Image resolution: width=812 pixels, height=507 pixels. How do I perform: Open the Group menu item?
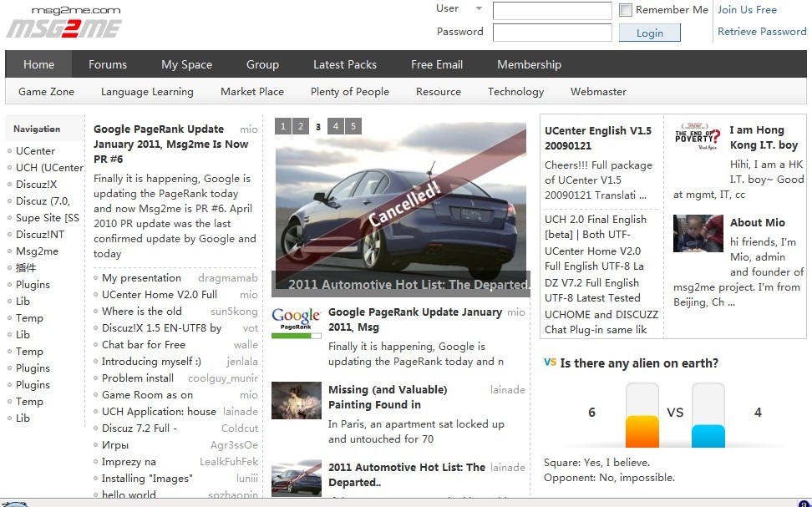coord(262,64)
